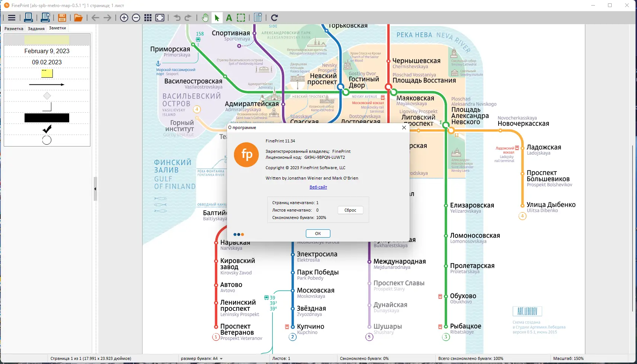
Task: Click 'Всего сэкономлено бумаги: 100%' status text
Action: click(471, 358)
